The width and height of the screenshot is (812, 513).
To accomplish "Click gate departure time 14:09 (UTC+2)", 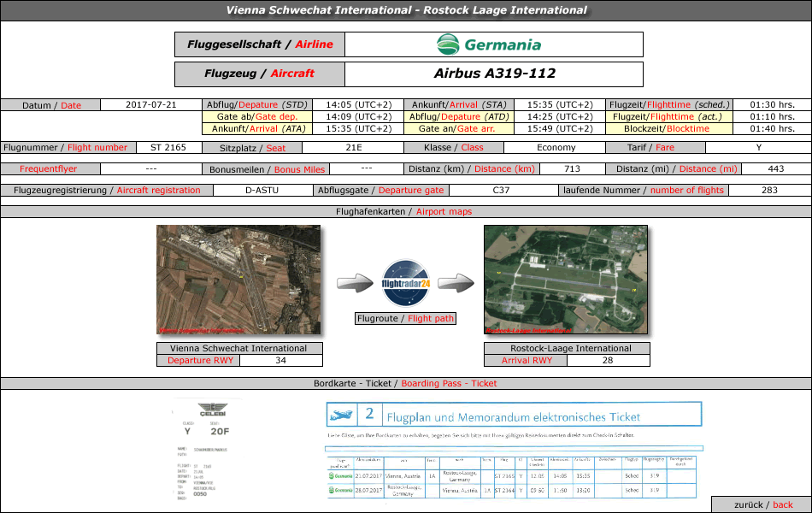I will (359, 116).
